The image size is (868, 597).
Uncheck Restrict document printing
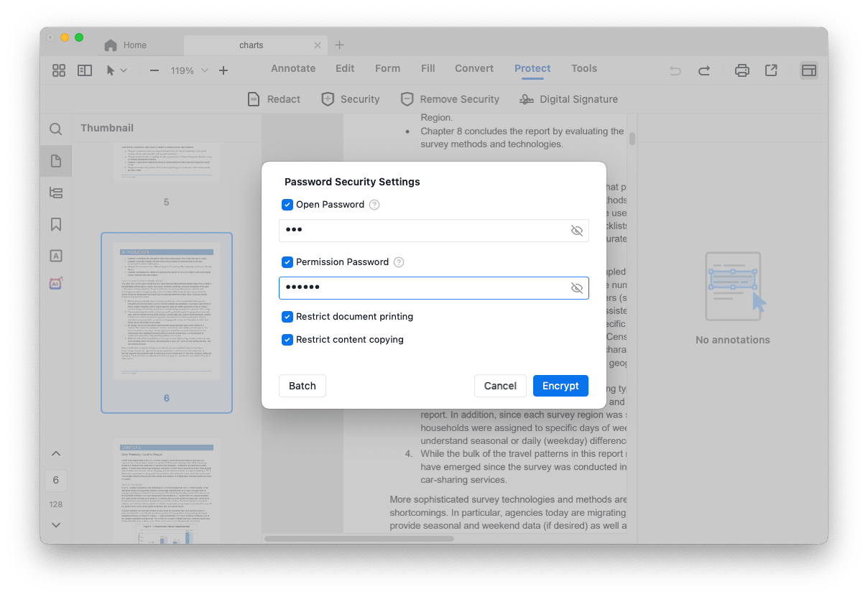[x=287, y=317]
